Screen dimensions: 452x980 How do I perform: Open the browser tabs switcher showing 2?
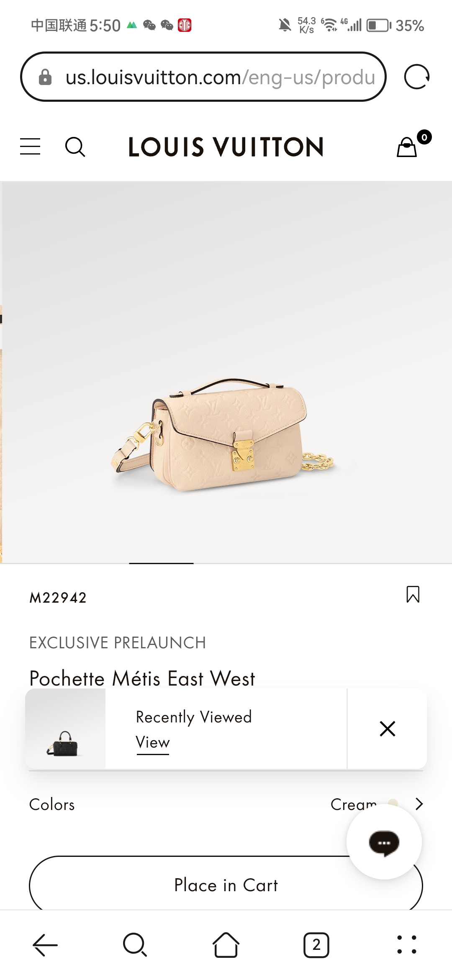click(316, 945)
